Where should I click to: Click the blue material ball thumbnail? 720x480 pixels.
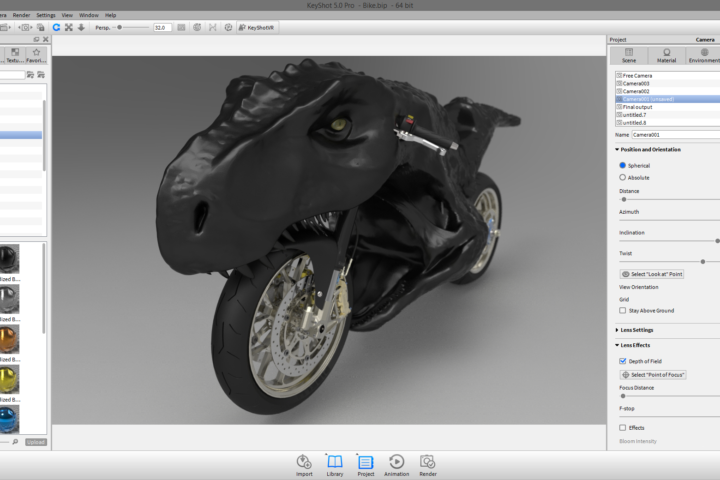[9, 419]
